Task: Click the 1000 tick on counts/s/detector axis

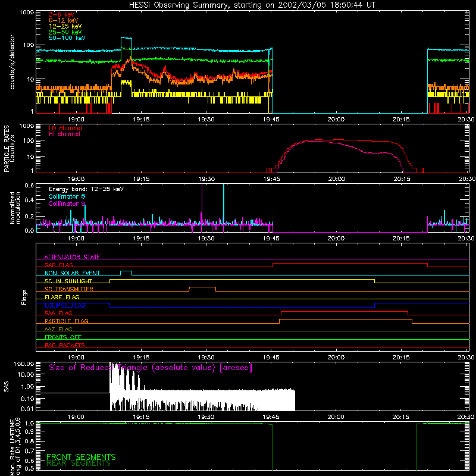Action: click(x=27, y=12)
